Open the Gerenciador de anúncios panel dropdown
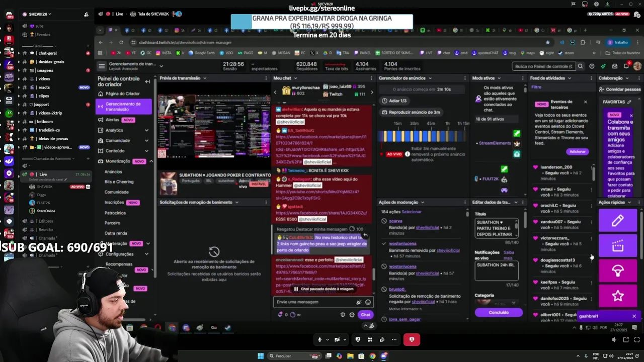 coord(430,78)
